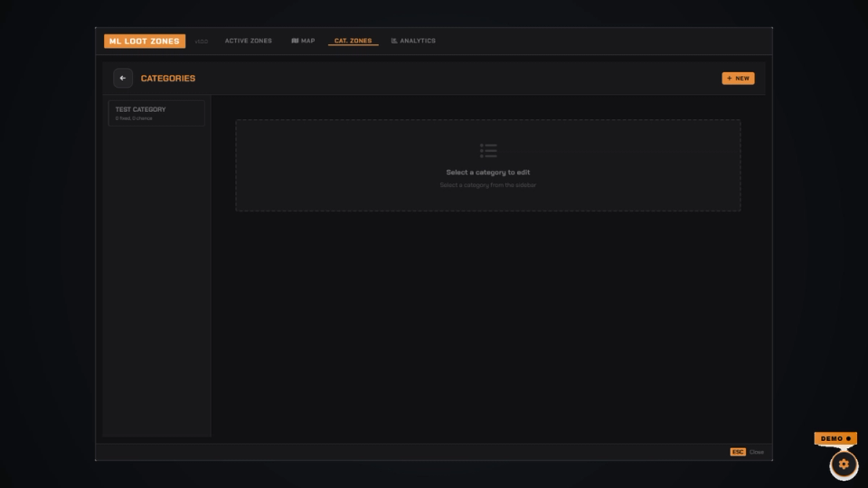Switch to the Active Zones tab
The height and width of the screenshot is (488, 868).
click(248, 41)
